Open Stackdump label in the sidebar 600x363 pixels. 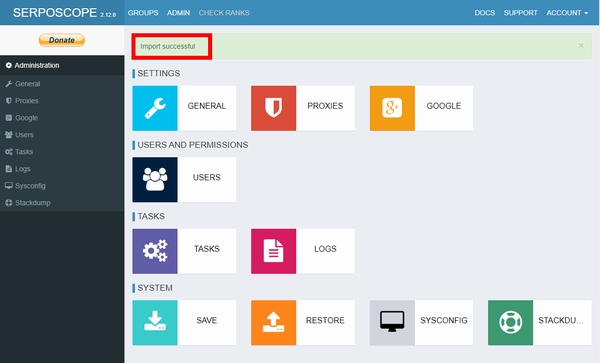point(33,203)
